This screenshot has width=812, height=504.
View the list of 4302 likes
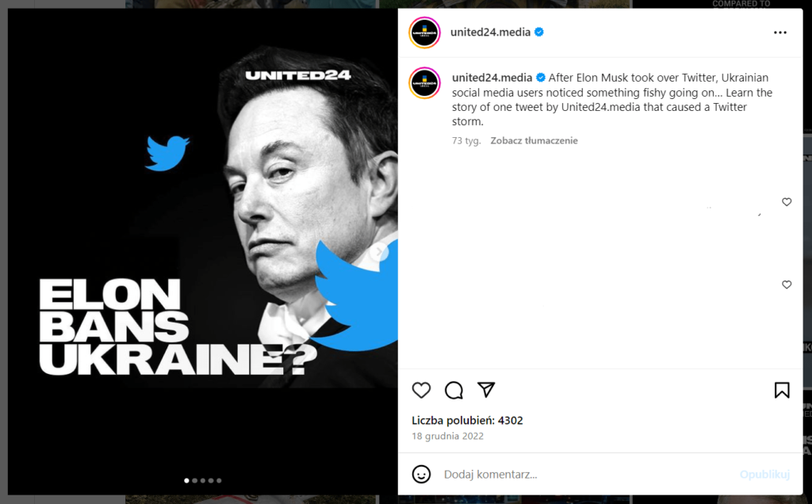point(467,421)
